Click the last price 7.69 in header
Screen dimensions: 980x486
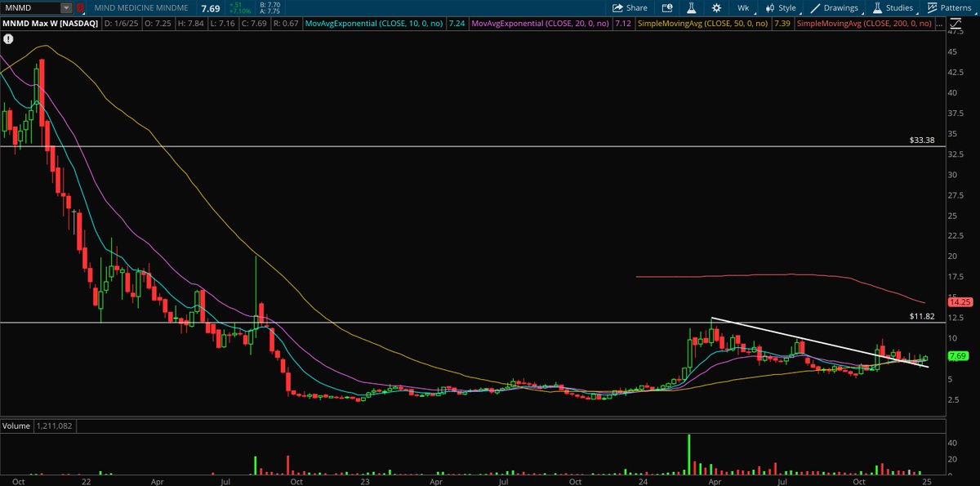[212, 8]
